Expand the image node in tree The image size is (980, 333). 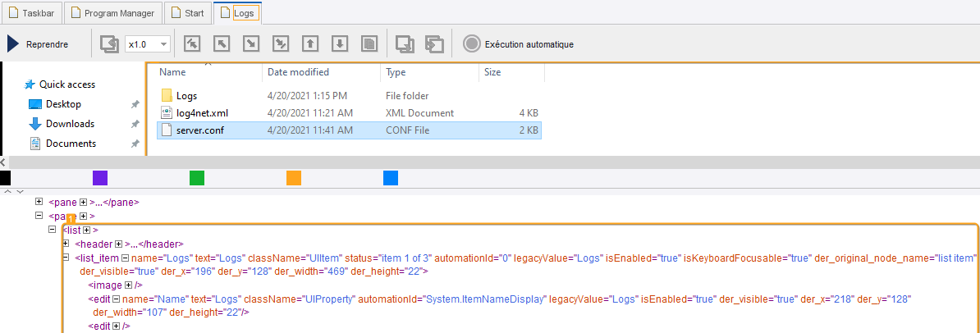click(127, 285)
